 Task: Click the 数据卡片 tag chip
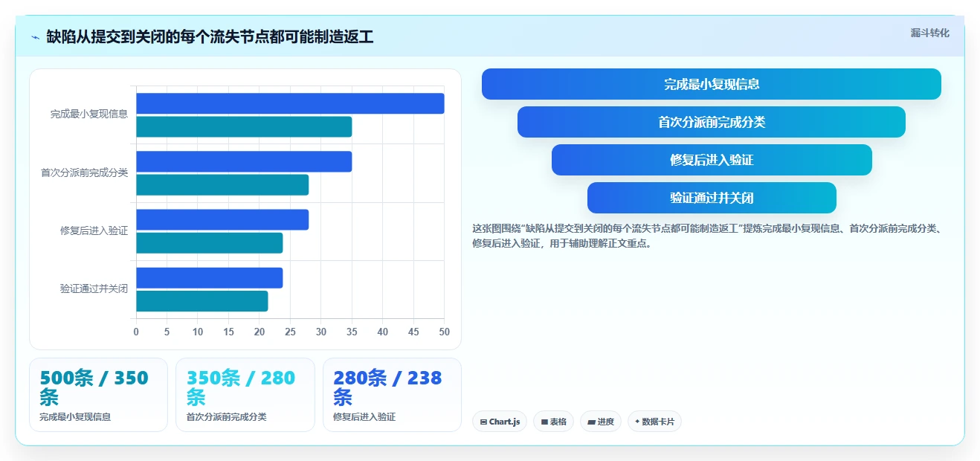(x=654, y=422)
